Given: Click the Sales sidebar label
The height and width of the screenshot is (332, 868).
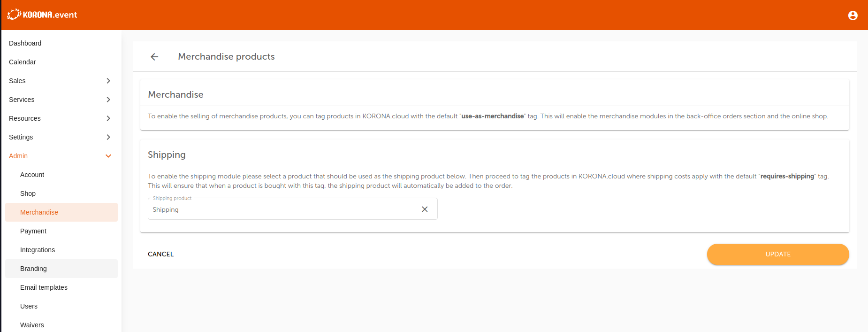Looking at the screenshot, I should point(17,81).
